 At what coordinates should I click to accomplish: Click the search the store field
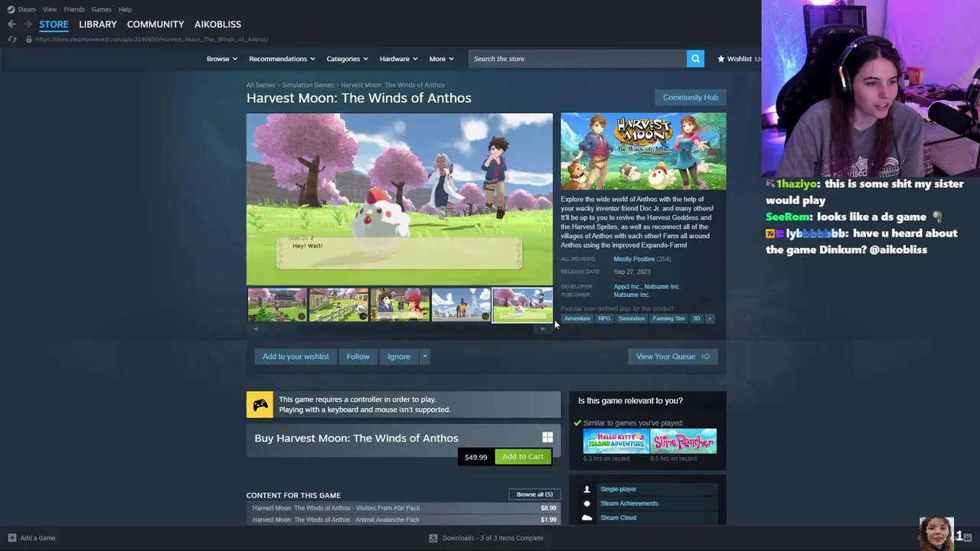coord(578,59)
